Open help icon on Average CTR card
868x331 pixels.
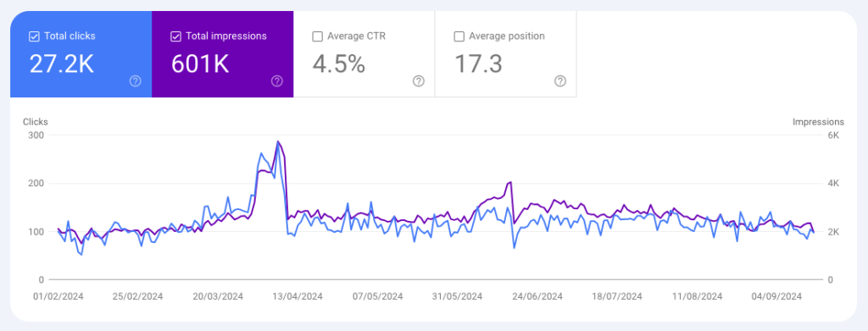tap(419, 81)
